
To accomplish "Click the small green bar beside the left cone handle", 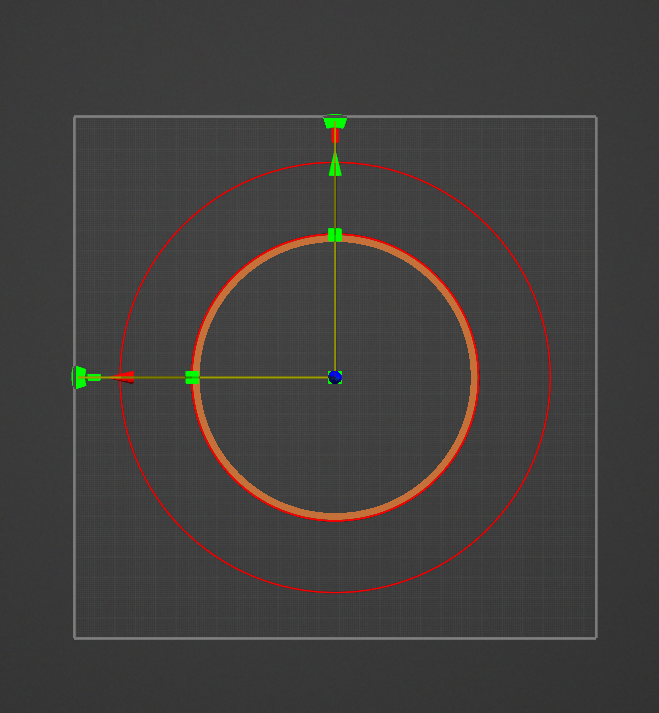I will 94,377.
